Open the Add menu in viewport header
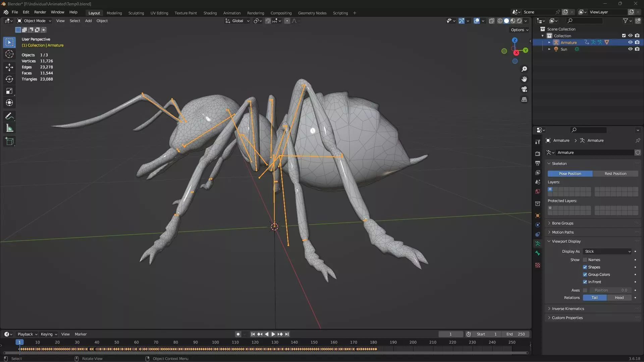This screenshot has width=644, height=362. [88, 21]
